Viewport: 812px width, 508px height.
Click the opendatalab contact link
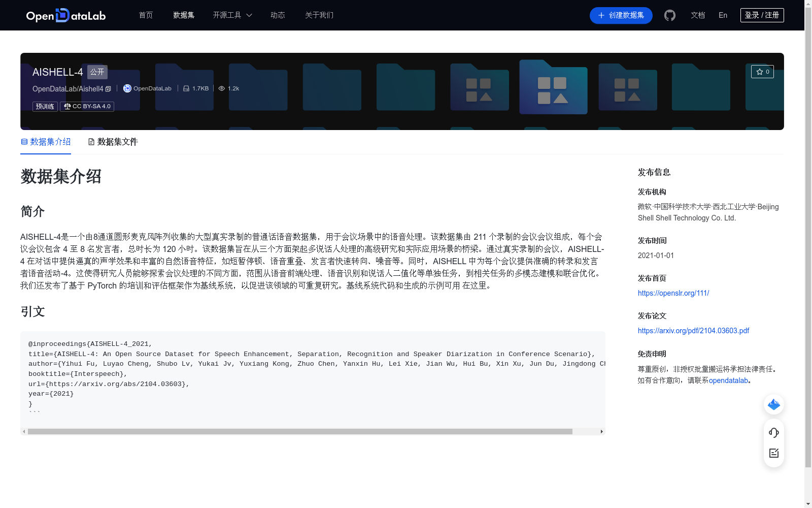[728, 380]
